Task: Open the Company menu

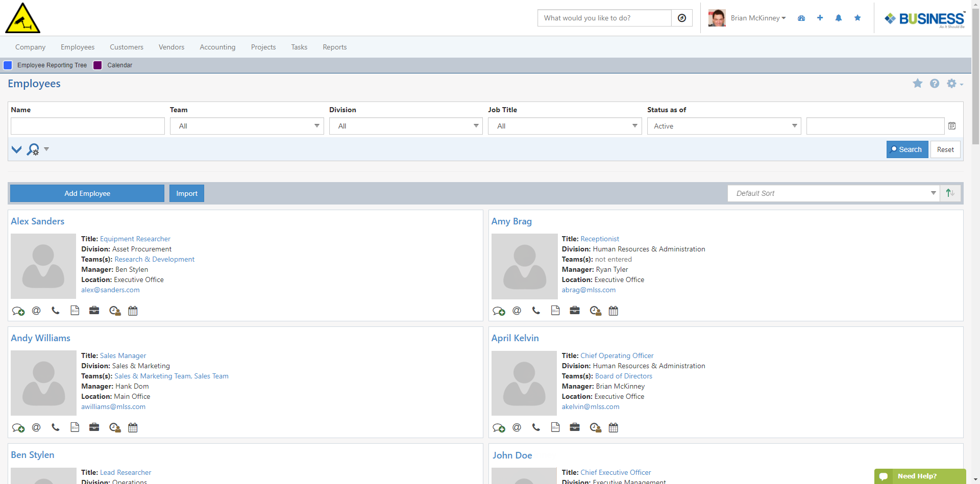Action: click(31, 47)
